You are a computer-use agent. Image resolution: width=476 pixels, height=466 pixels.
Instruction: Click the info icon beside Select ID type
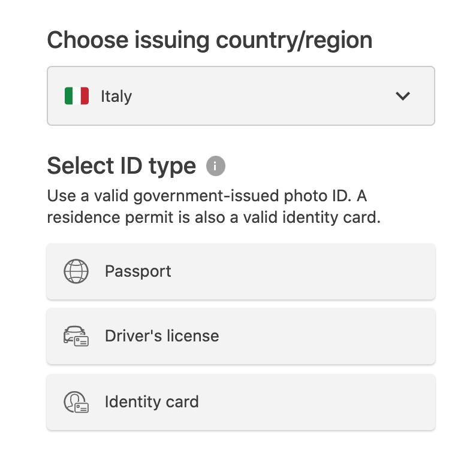coord(216,166)
